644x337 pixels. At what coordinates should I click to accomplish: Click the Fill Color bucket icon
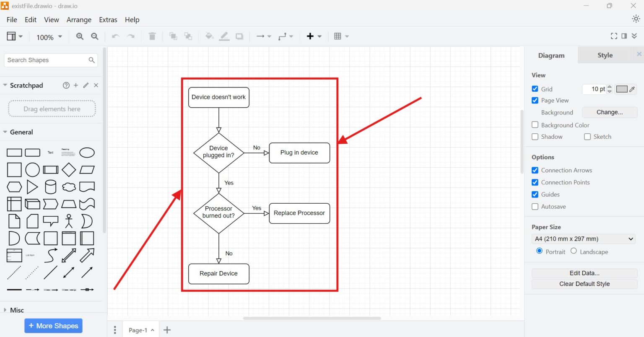(x=209, y=36)
